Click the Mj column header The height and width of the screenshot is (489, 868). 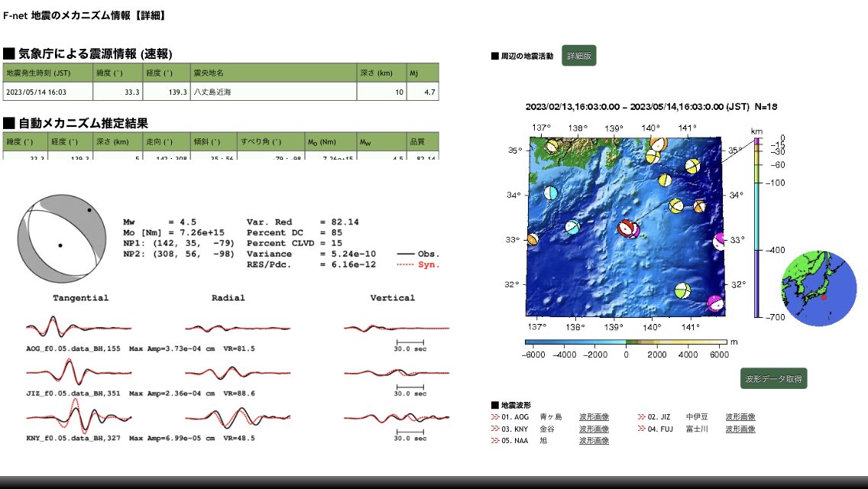click(x=423, y=73)
